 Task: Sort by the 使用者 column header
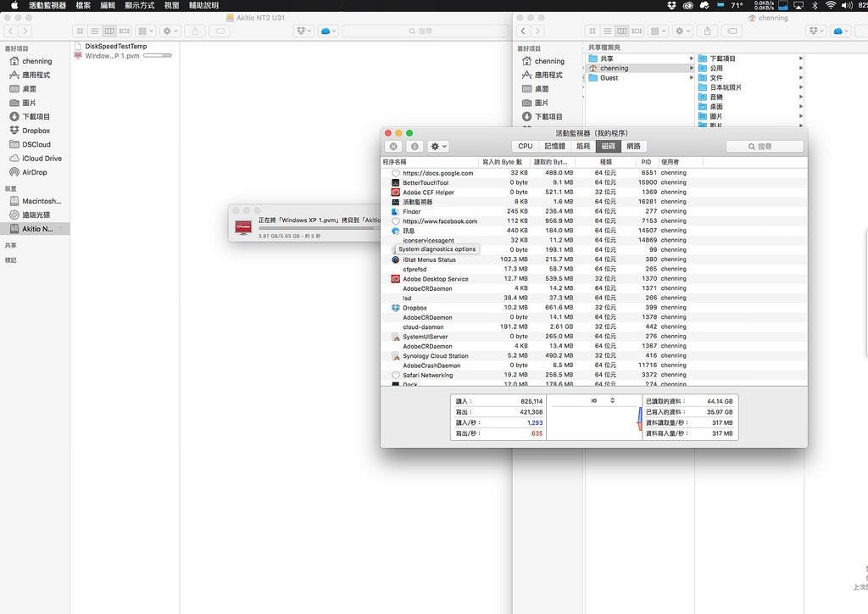click(681, 162)
